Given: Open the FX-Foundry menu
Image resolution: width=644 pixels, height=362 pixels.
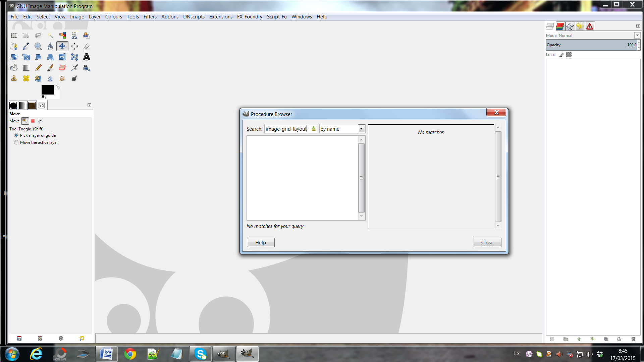Looking at the screenshot, I should [250, 17].
